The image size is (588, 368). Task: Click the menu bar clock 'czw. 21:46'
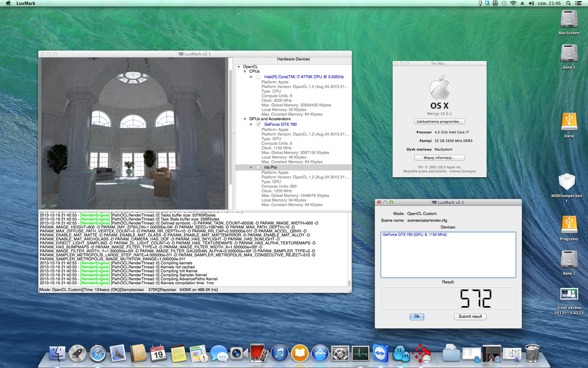pyautogui.click(x=549, y=3)
